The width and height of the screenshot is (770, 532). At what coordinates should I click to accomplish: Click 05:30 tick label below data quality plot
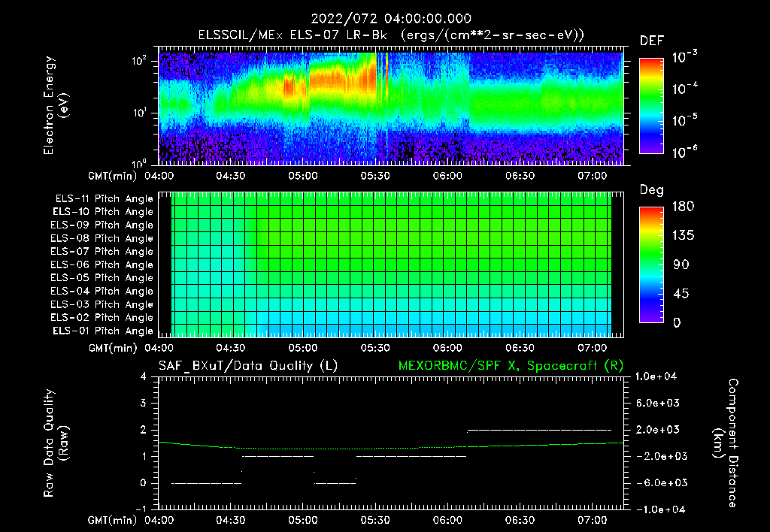point(375,520)
